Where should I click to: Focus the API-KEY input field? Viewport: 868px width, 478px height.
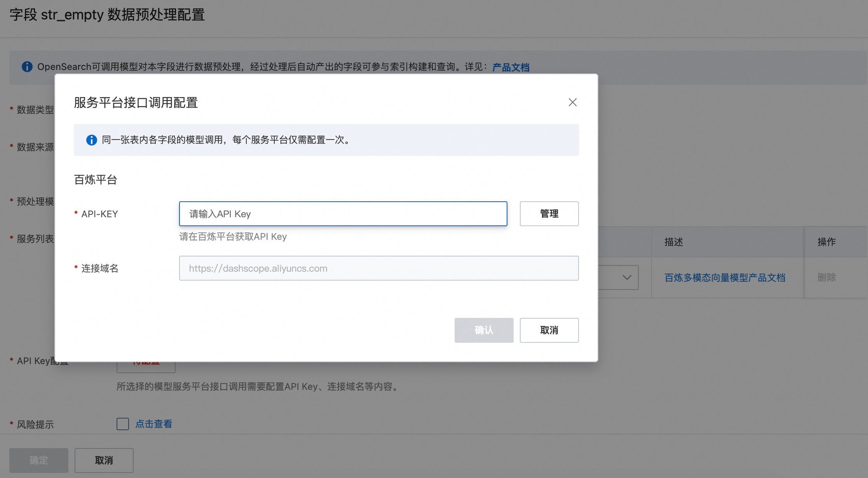[x=343, y=214]
